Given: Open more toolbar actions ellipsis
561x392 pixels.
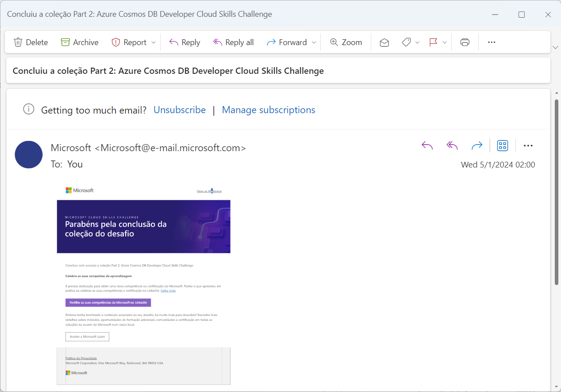Looking at the screenshot, I should tap(492, 42).
